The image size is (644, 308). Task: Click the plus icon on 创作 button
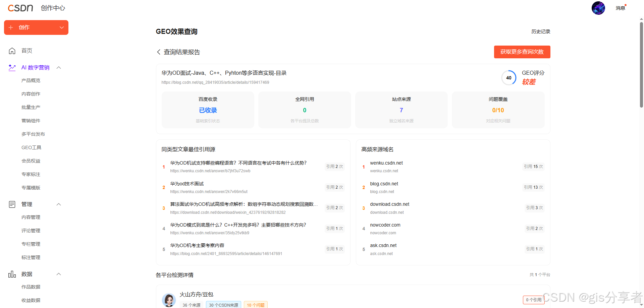(x=11, y=27)
